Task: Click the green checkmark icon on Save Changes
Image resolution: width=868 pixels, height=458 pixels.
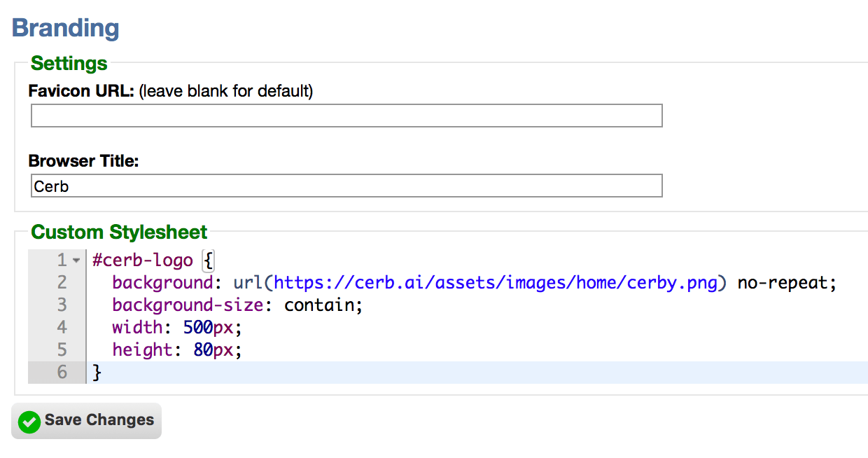Action: 29,422
